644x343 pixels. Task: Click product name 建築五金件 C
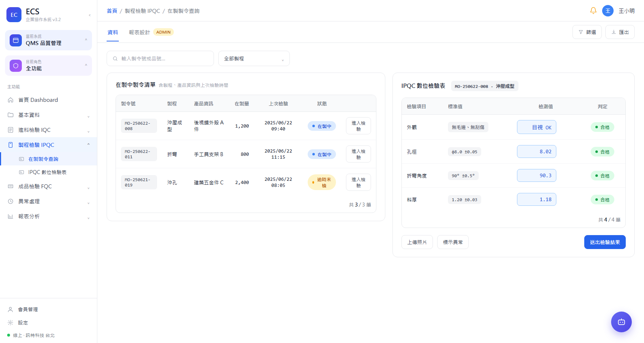click(x=209, y=182)
